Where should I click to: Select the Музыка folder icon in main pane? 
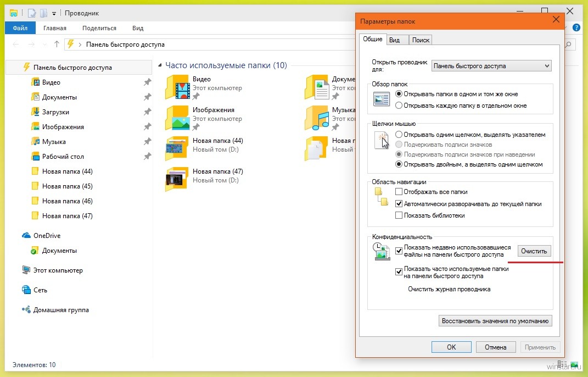[317, 118]
